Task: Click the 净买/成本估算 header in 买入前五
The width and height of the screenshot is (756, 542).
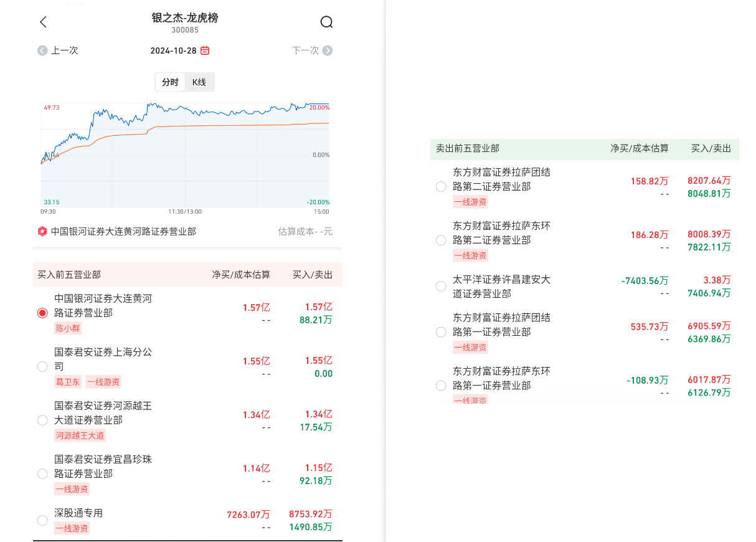Action: point(241,274)
